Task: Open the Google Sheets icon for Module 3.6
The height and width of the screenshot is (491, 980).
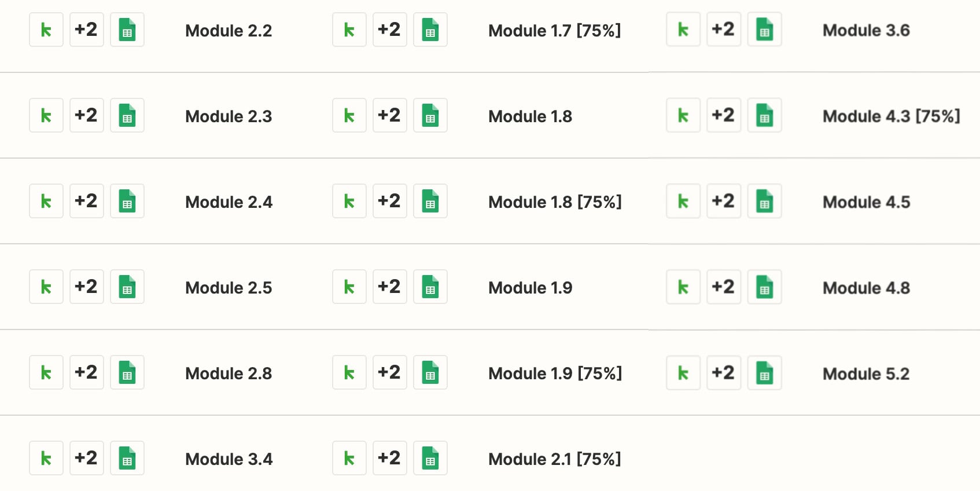Action: (x=764, y=30)
